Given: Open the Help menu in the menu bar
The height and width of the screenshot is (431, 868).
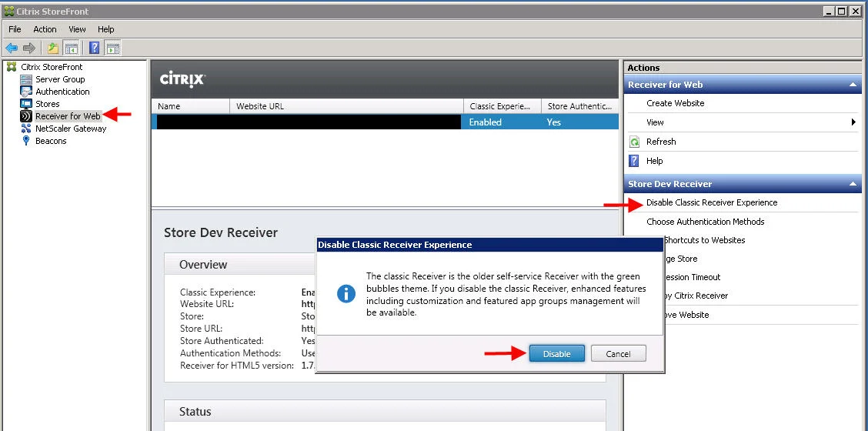Looking at the screenshot, I should 105,29.
